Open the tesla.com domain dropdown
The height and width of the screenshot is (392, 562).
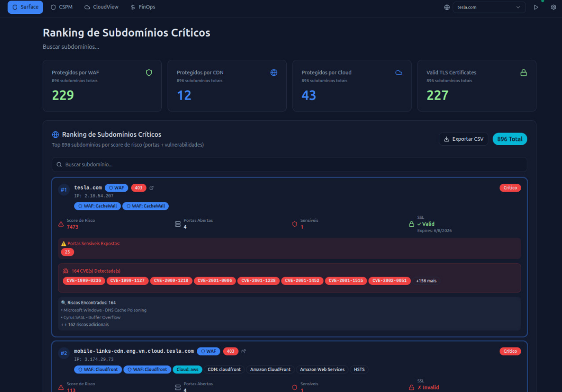[489, 7]
